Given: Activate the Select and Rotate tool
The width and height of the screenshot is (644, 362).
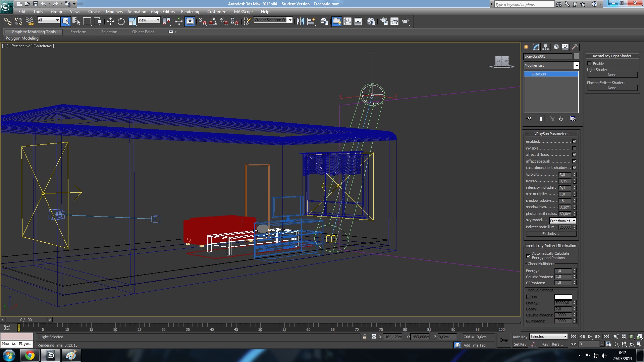Looking at the screenshot, I should pos(121,21).
